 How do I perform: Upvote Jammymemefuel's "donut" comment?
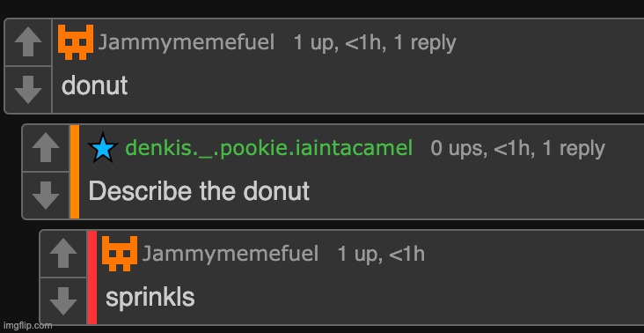[x=28, y=42]
